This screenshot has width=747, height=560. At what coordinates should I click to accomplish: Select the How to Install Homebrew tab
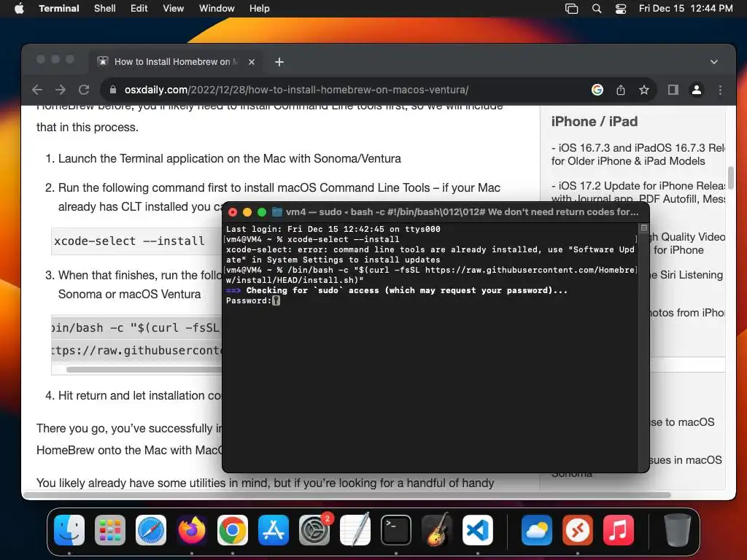pyautogui.click(x=177, y=62)
